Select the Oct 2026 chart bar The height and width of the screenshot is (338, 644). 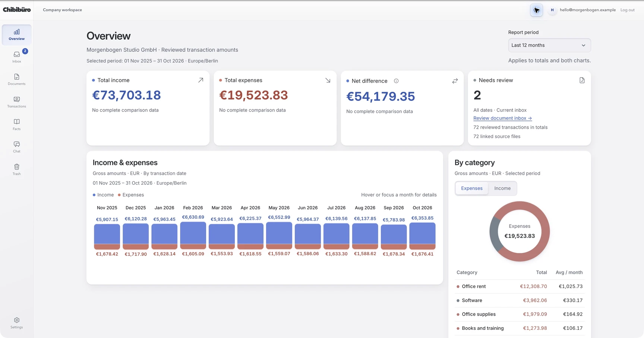pos(422,236)
